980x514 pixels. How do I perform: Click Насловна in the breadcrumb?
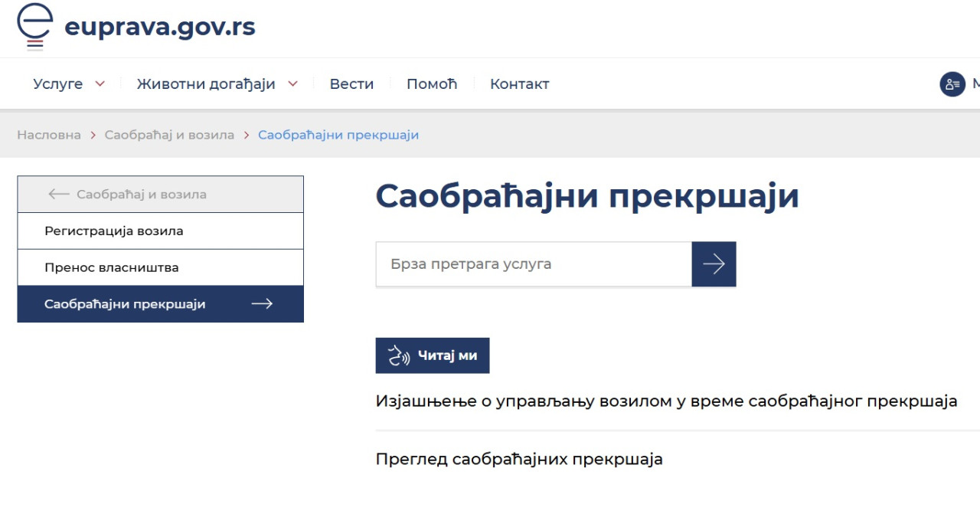49,135
